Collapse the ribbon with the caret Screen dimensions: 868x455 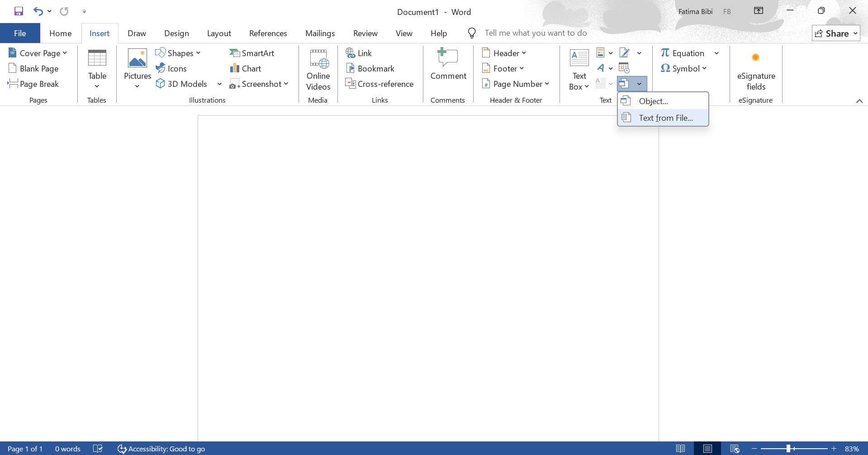859,101
